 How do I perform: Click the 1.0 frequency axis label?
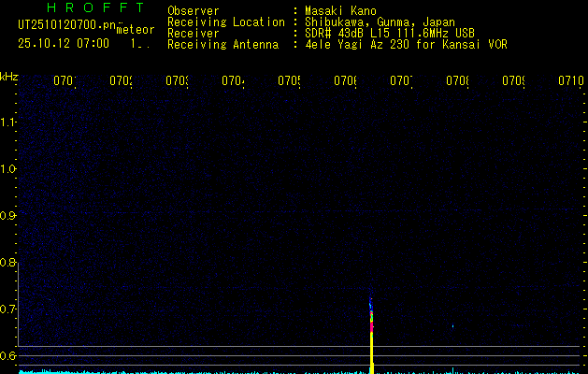click(x=9, y=169)
